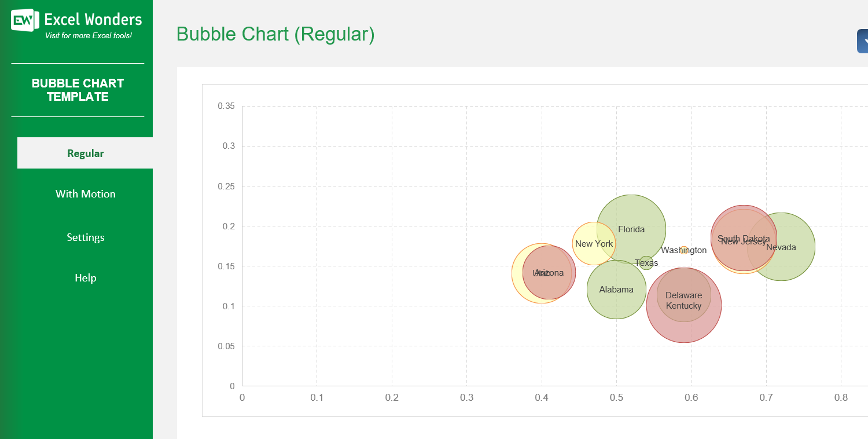Click the tiny Washington bubble
Image resolution: width=868 pixels, height=439 pixels.
point(685,250)
